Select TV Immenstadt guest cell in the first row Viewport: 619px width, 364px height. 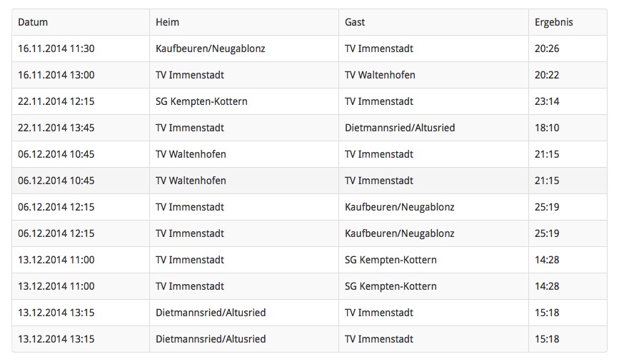pyautogui.click(x=433, y=49)
